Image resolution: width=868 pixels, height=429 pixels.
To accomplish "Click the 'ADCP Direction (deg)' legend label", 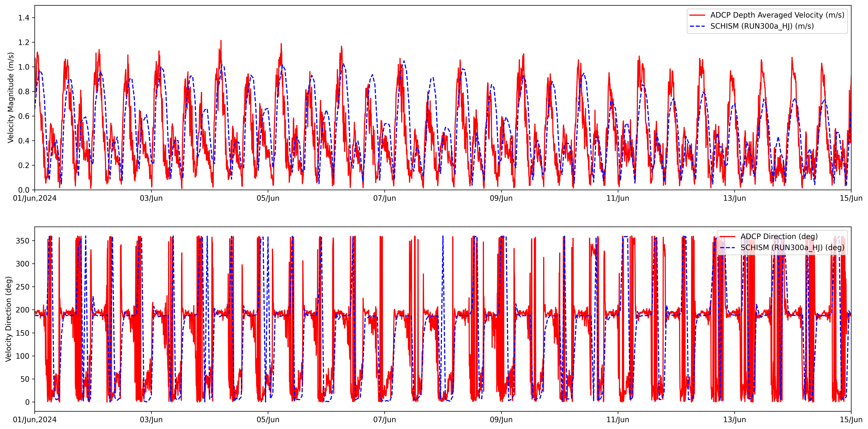I will click(779, 237).
